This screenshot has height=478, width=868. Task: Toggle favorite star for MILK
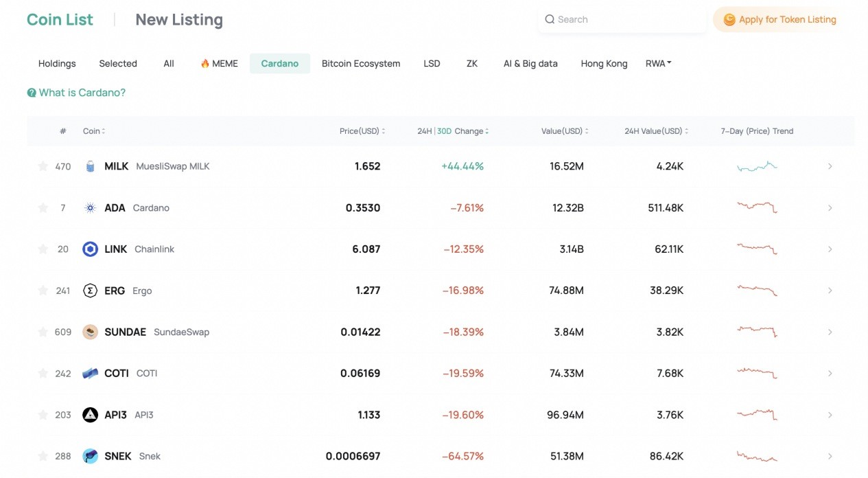pos(43,166)
